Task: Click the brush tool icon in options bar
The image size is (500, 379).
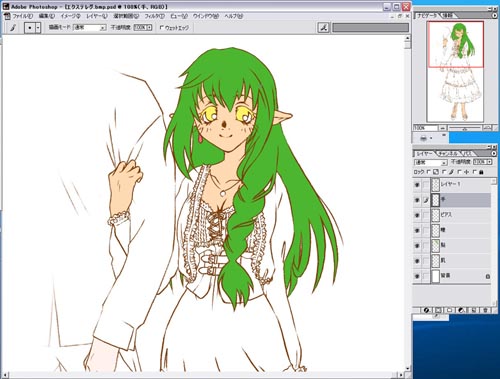Action: point(13,28)
